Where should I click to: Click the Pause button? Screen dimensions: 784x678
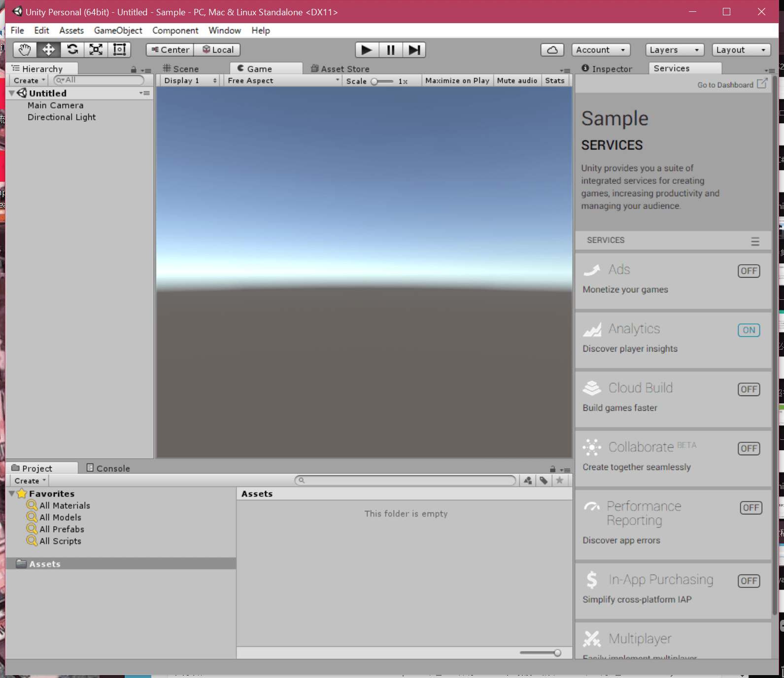391,50
